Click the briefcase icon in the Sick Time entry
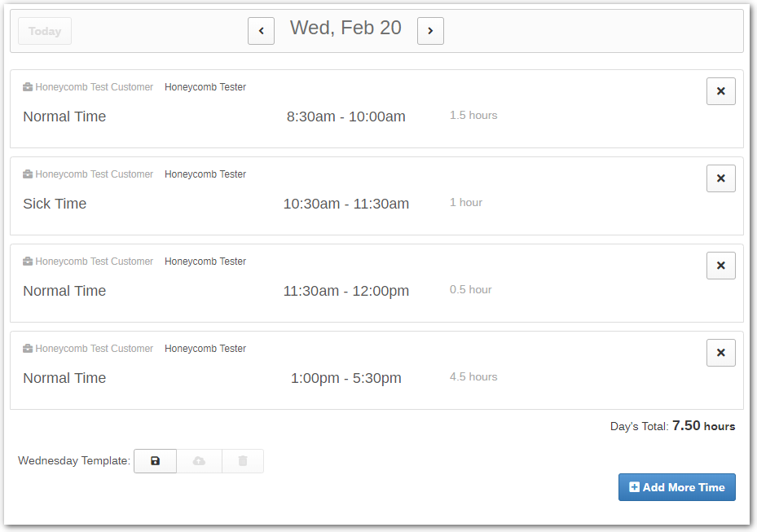Screen dimensions: 757x532 [28, 174]
